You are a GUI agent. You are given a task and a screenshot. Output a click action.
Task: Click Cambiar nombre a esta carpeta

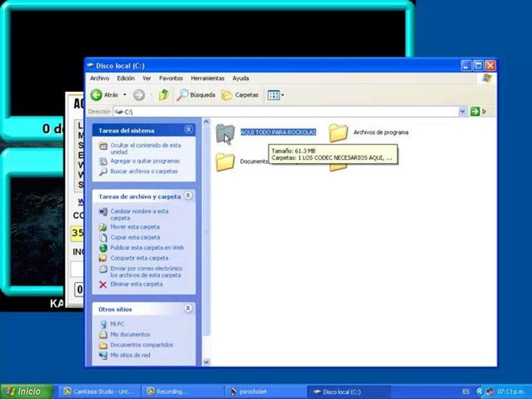pos(140,214)
